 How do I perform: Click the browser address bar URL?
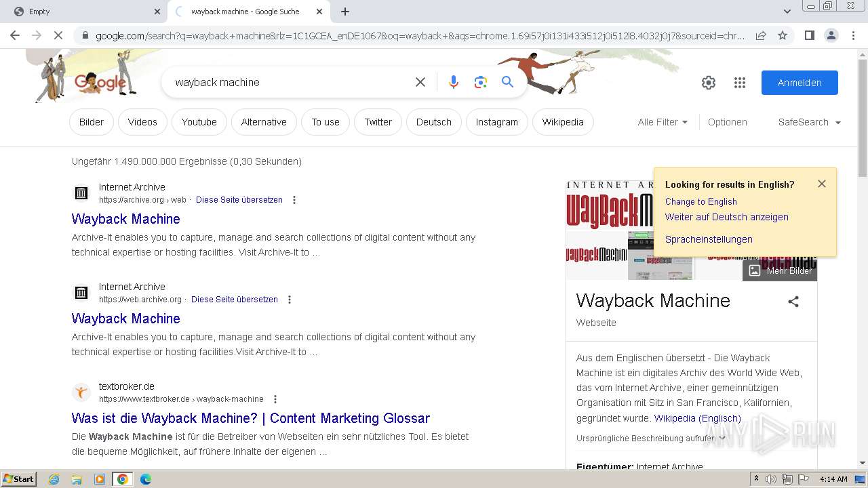420,36
